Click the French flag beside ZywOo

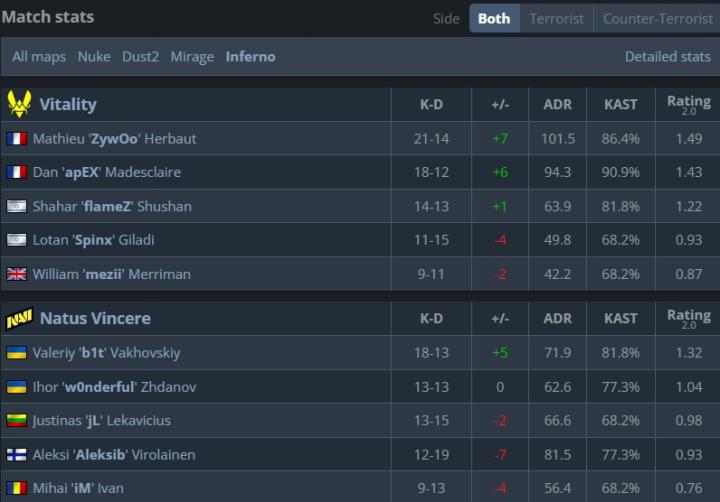tap(16, 139)
